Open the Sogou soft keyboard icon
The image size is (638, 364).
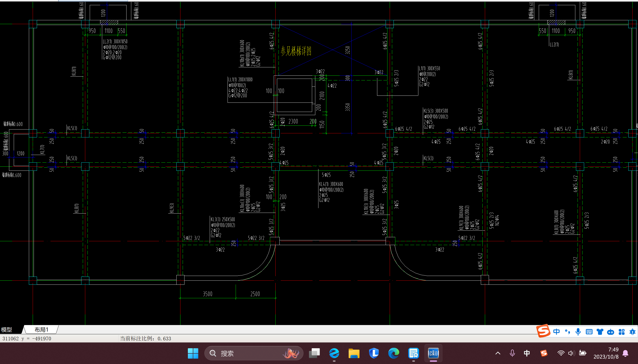click(x=589, y=332)
